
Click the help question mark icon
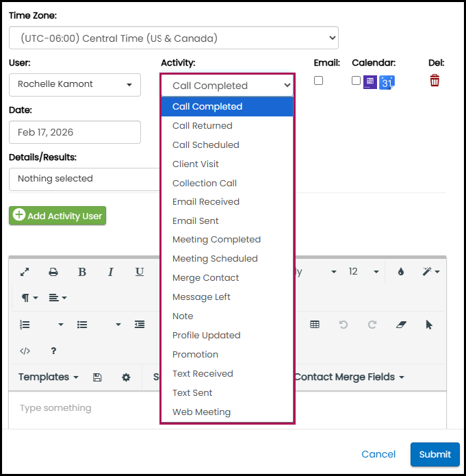tap(53, 351)
